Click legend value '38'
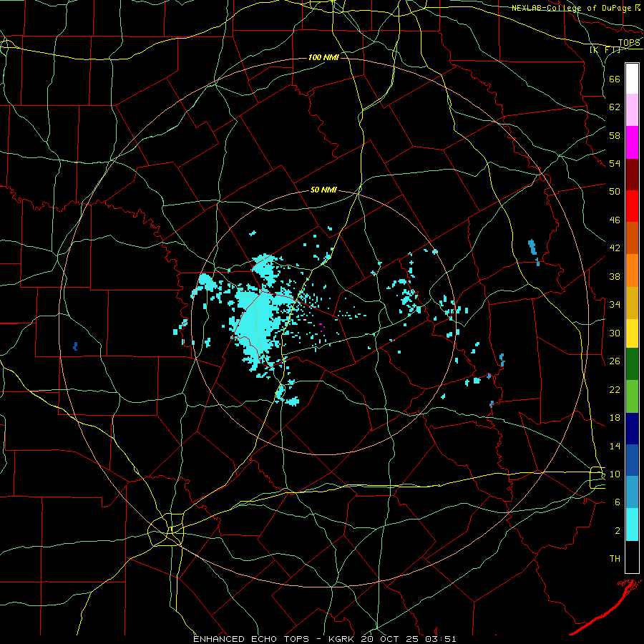644x644 pixels. pos(615,276)
